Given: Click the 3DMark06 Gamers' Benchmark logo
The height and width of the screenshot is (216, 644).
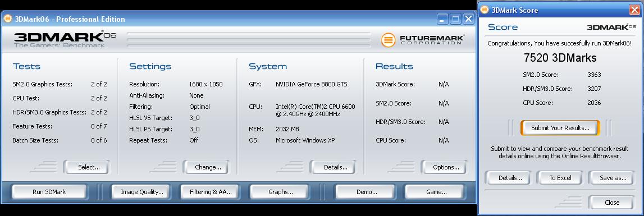Looking at the screenshot, I should point(65,40).
